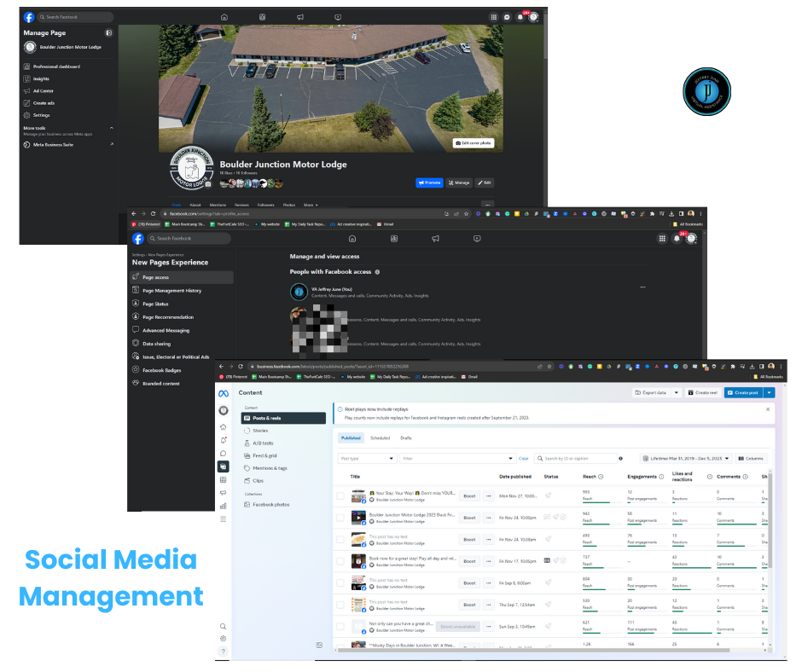The image size is (802, 672).
Task: Open the thumbnail of the Black Friday video post
Action: [x=357, y=518]
